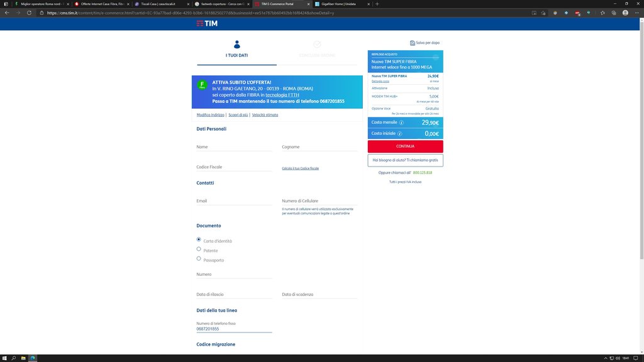
Task: Click the Salva per dopo save icon
Action: tap(413, 43)
